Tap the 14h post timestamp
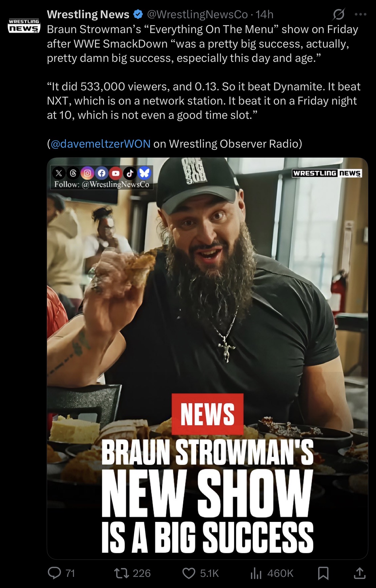This screenshot has height=588, width=376. 265,14
